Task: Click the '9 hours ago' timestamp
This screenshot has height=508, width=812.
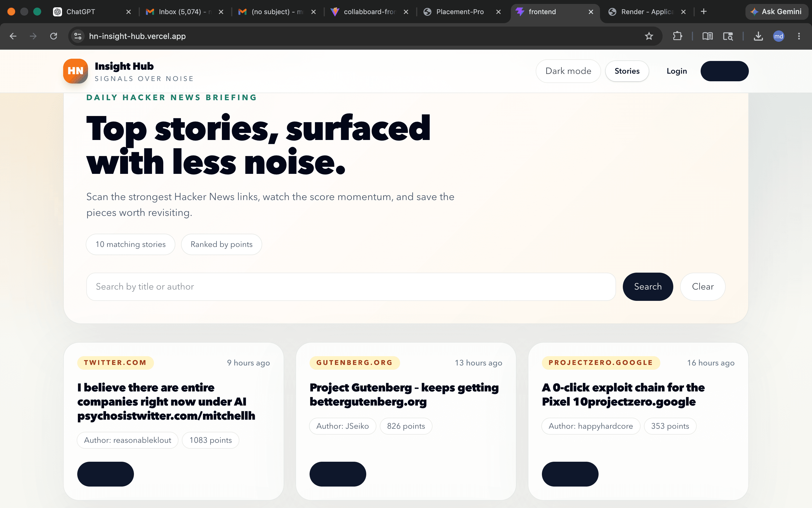Action: tap(248, 363)
